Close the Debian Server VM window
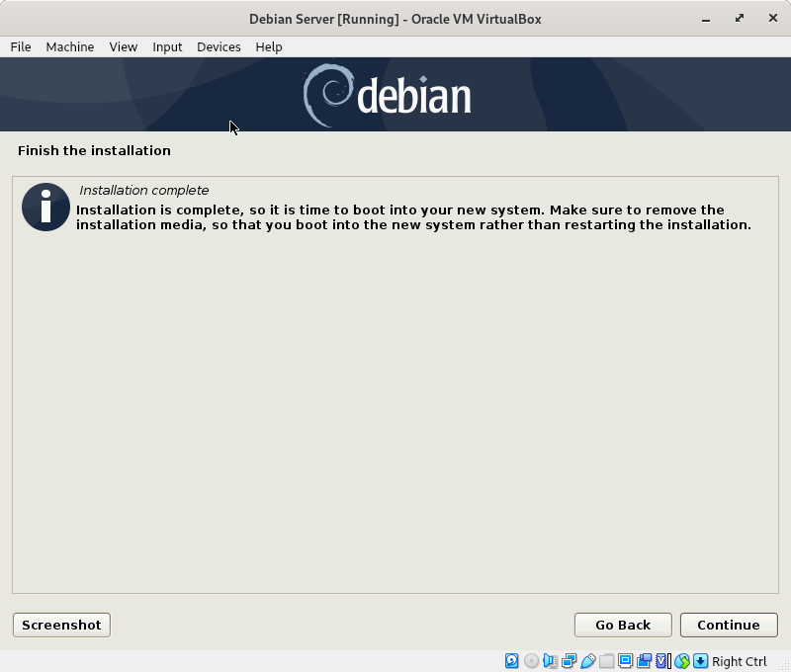The width and height of the screenshot is (791, 672). pos(773,18)
